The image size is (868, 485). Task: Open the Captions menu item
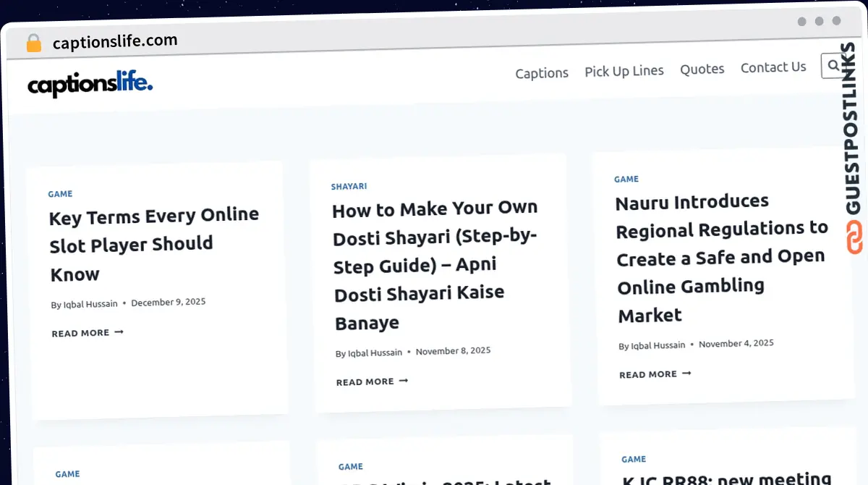[542, 73]
